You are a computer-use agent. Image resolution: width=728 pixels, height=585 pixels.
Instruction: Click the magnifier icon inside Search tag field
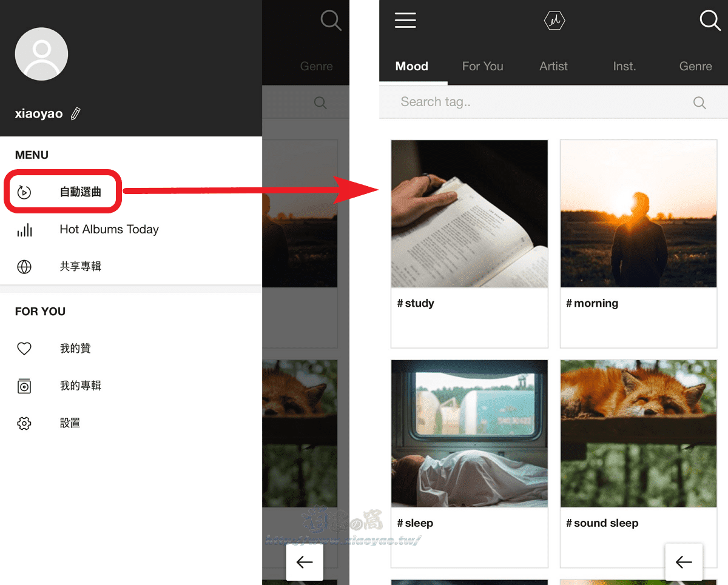click(x=699, y=102)
